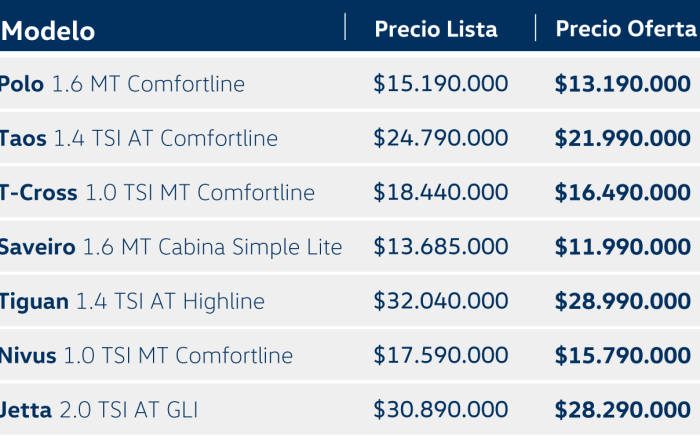Viewport: 700px width, 441px height.
Task: Click the Jetta offer price $28.290.000
Action: pos(623,410)
